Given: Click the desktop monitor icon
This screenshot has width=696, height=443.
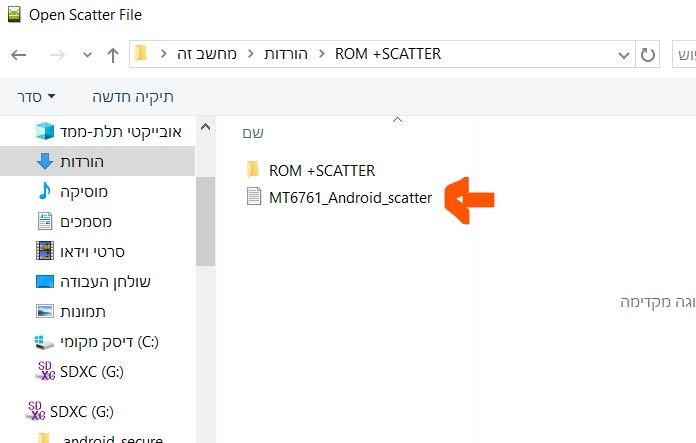Looking at the screenshot, I should 45,281.
